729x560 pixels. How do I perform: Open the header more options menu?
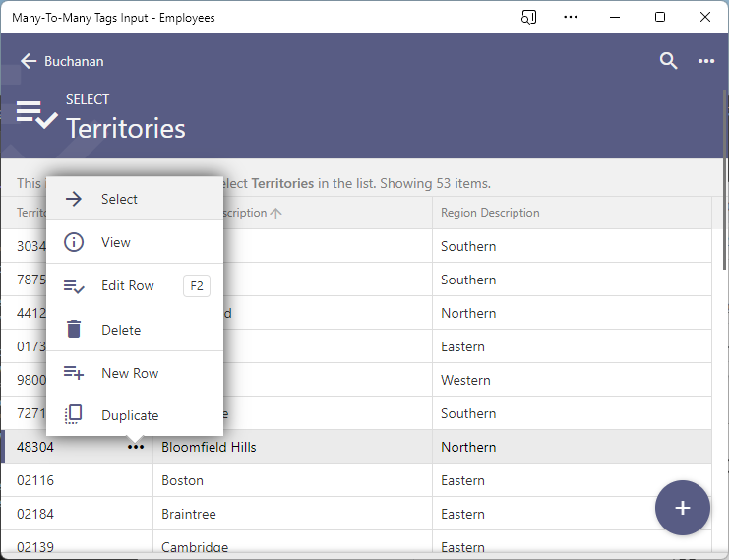click(x=706, y=61)
